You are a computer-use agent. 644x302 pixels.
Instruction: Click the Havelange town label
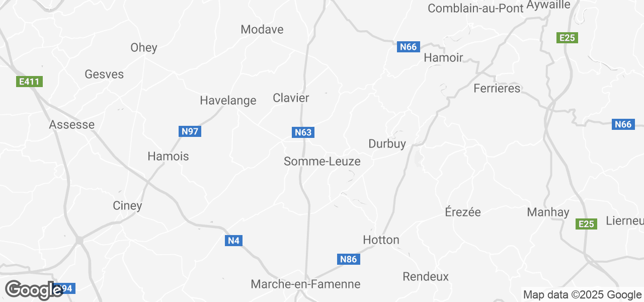(228, 101)
